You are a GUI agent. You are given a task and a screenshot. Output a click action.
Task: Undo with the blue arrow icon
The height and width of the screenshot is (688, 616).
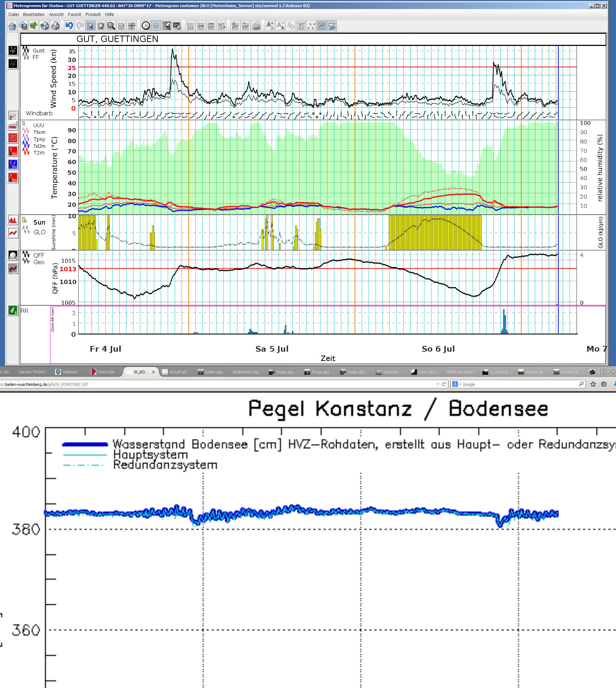69,26
